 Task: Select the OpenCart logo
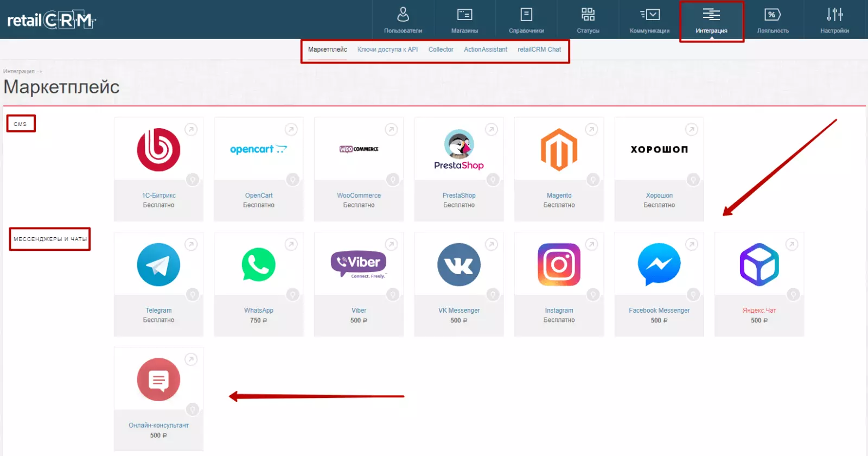click(x=259, y=149)
